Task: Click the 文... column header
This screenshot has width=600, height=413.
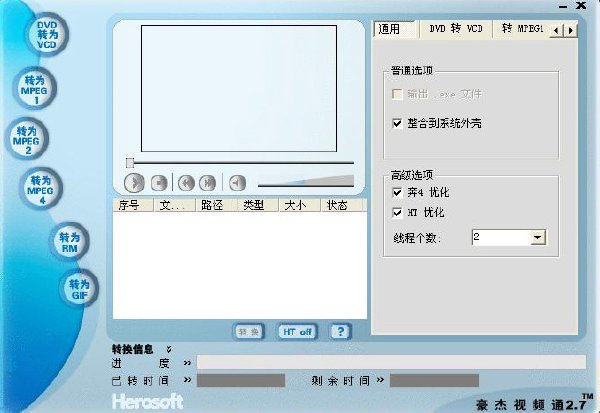Action: coord(174,205)
